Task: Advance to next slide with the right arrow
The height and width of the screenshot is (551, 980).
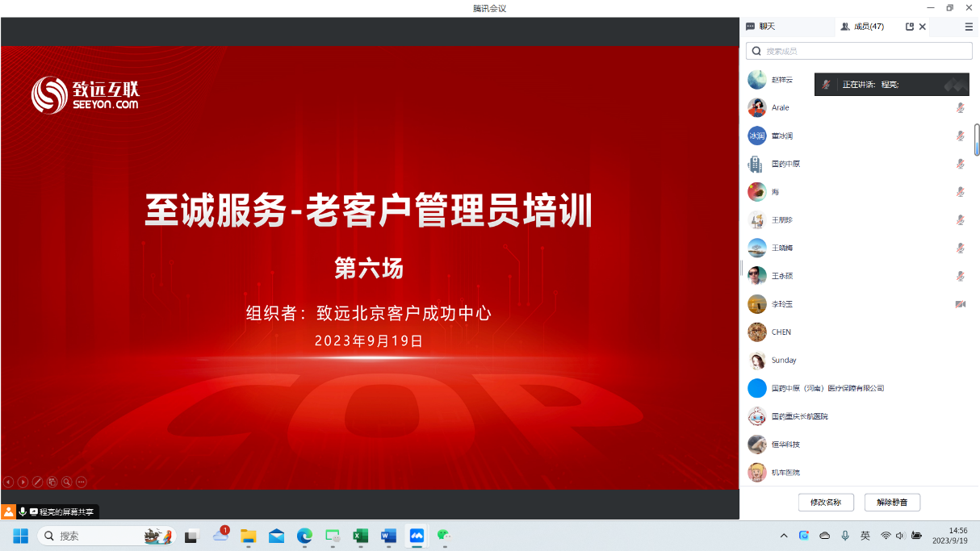Action: click(x=23, y=482)
